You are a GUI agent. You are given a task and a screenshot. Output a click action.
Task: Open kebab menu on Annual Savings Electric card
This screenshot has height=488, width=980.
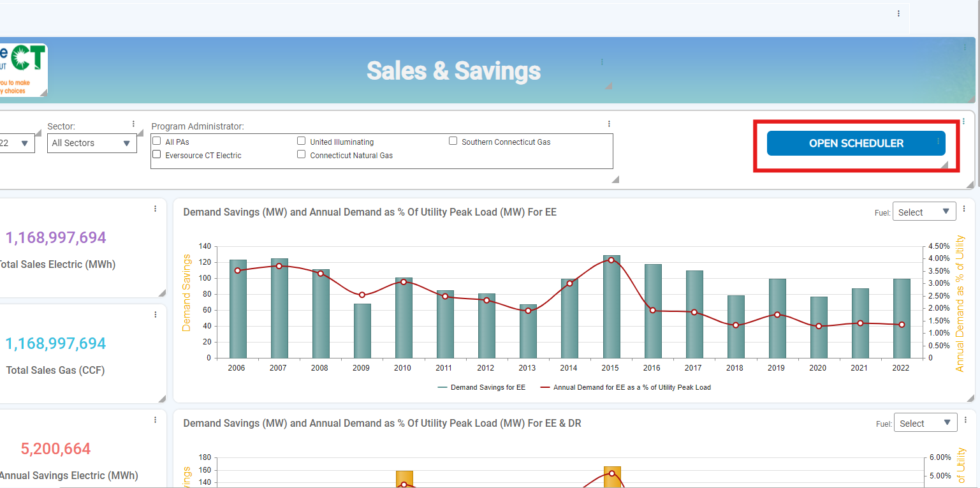pos(155,420)
